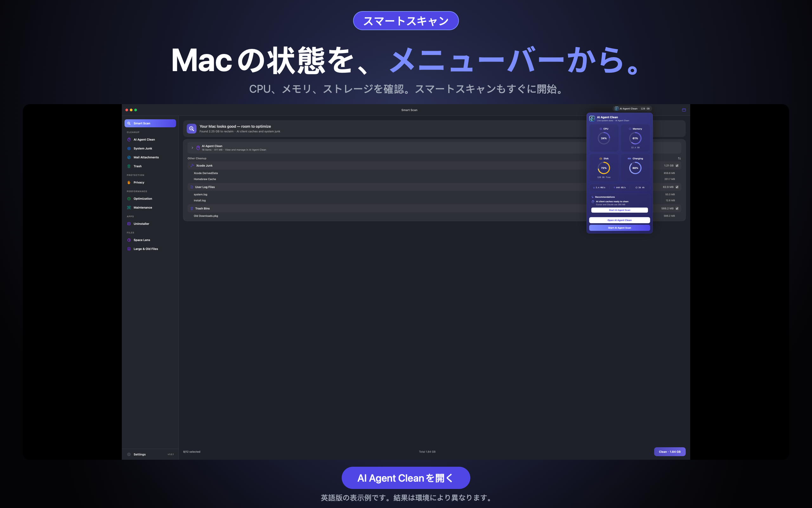Screen dimensions: 812x508
Task: Click the Large & Old Files icon
Action: click(129, 249)
